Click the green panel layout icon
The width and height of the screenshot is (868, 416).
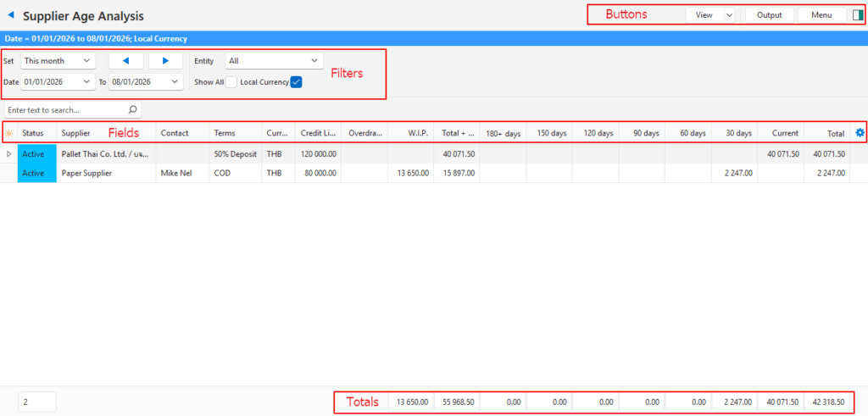[858, 15]
